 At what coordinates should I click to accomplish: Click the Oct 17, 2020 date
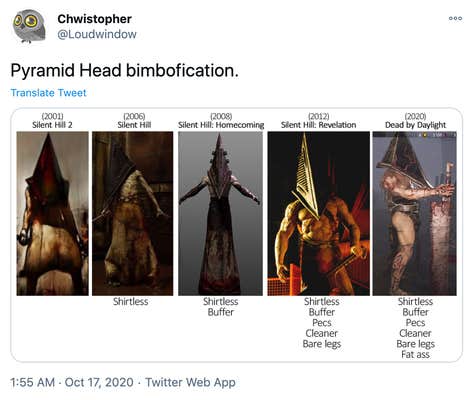(x=99, y=382)
